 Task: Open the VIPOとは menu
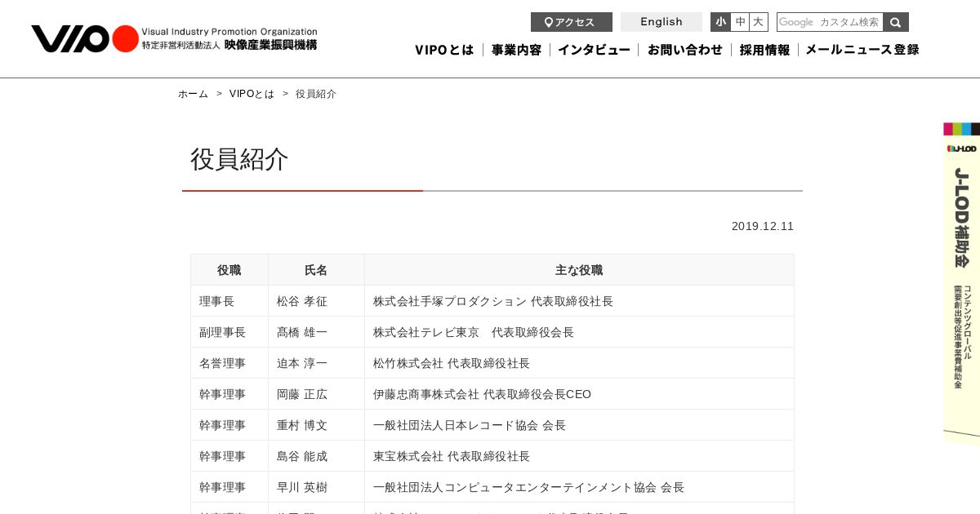click(444, 50)
